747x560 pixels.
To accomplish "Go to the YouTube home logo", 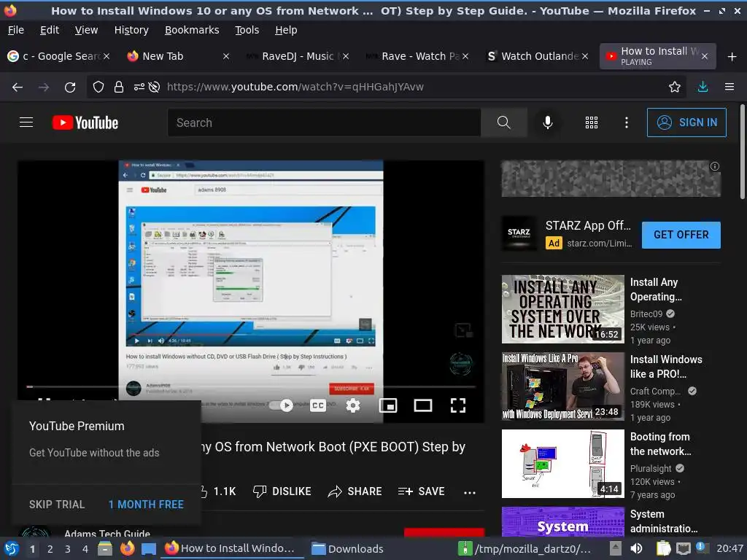I will pyautogui.click(x=85, y=122).
